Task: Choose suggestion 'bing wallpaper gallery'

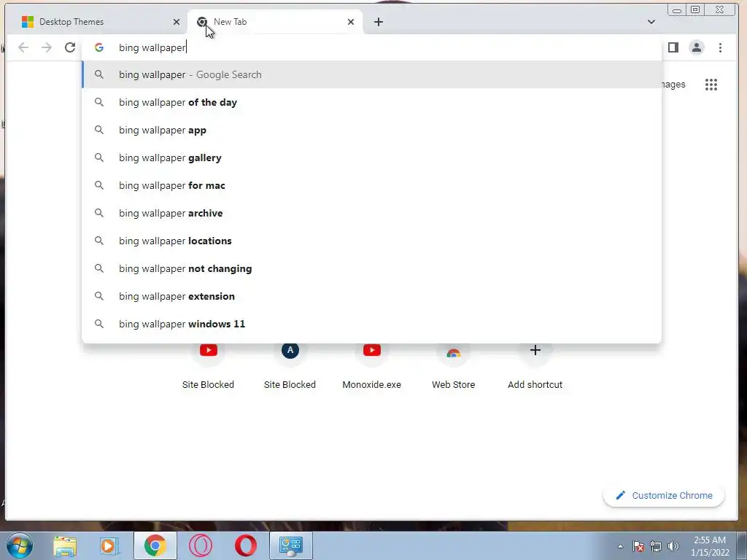Action: pos(371,157)
